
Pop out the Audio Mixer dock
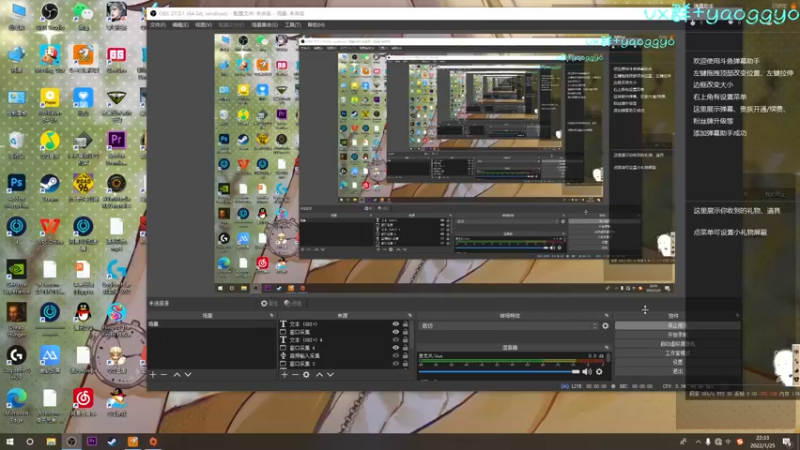coord(606,347)
